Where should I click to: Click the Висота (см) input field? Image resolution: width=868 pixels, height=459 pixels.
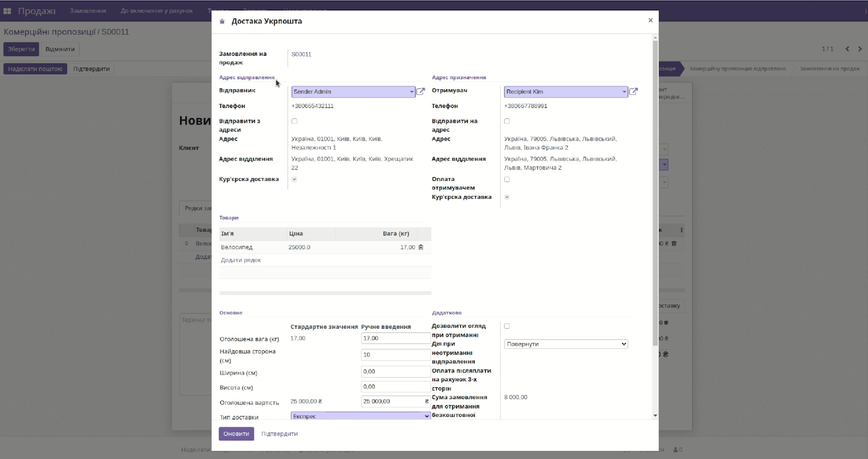point(396,387)
